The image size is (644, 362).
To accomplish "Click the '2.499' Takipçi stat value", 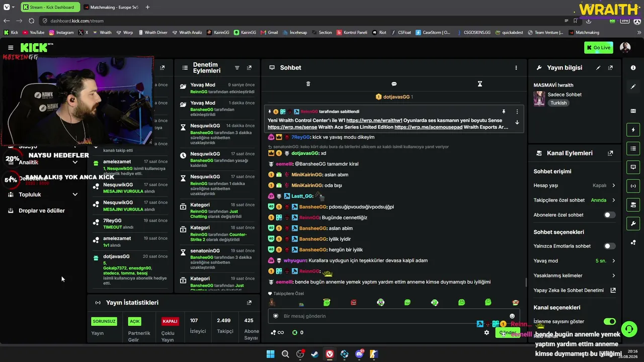I will (x=224, y=320).
